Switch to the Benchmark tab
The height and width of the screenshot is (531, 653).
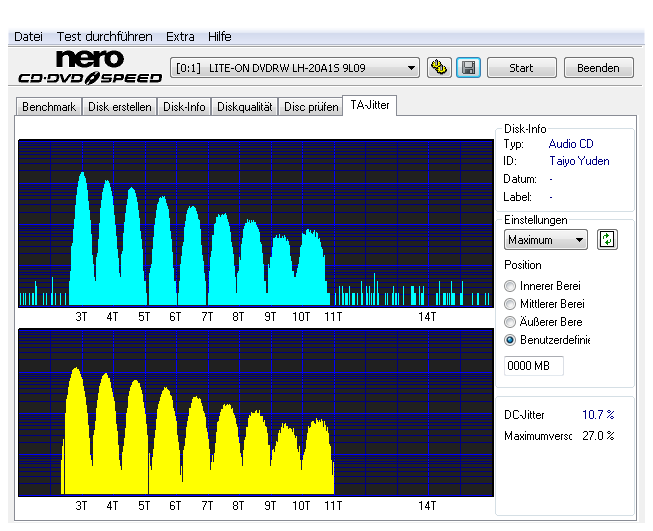[x=49, y=107]
